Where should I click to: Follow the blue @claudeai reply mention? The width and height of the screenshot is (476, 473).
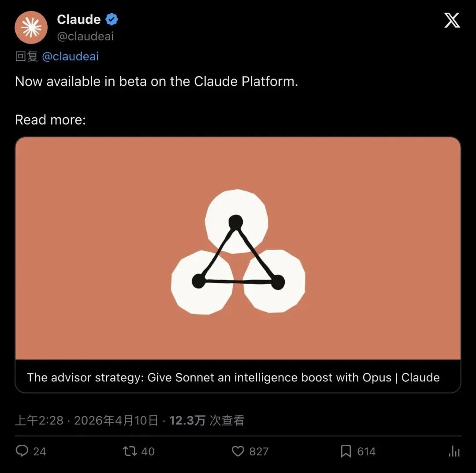[71, 56]
